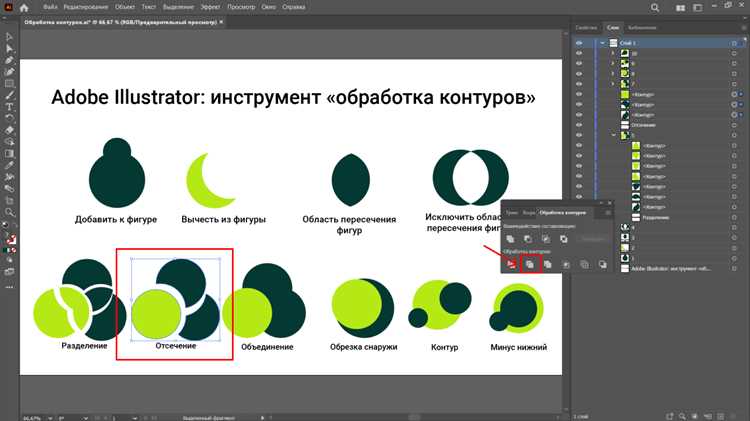Image resolution: width=750 pixels, height=421 pixels.
Task: Toggle eye icon for group 5 row
Action: click(579, 135)
